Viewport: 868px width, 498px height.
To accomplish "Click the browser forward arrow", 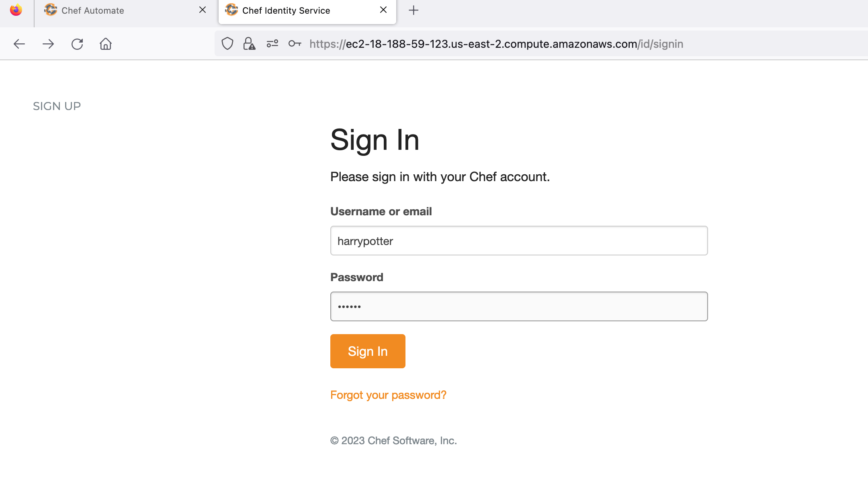I will coord(48,44).
